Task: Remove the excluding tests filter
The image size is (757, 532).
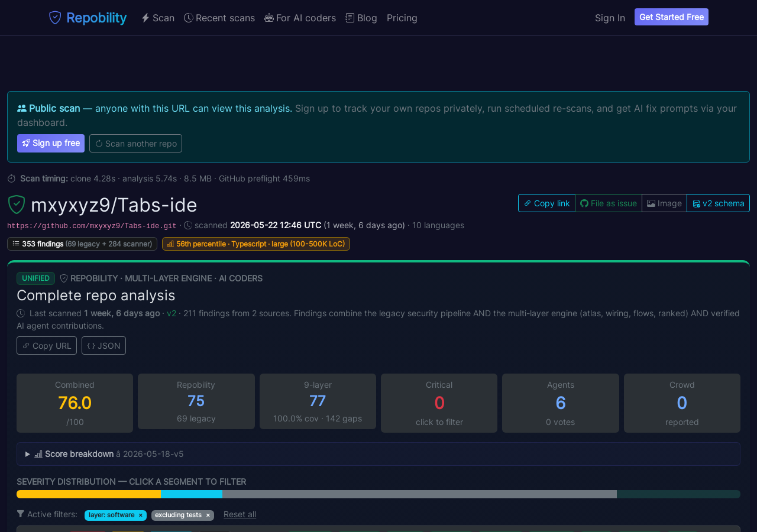Action: pyautogui.click(x=208, y=515)
